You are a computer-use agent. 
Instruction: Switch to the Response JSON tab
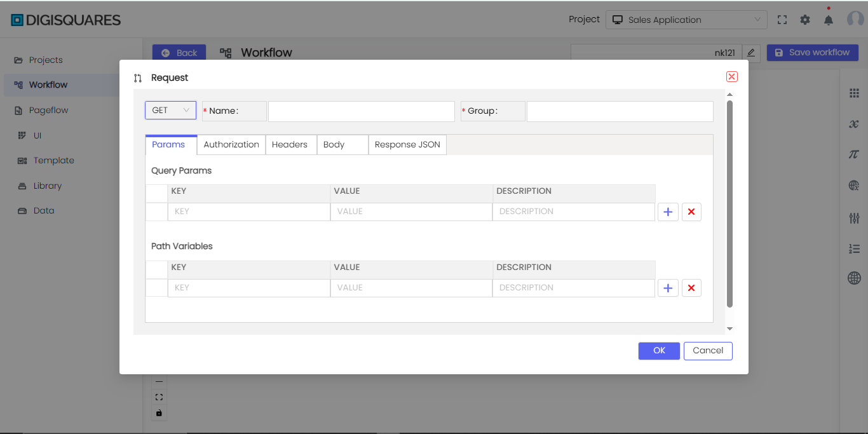click(x=407, y=144)
